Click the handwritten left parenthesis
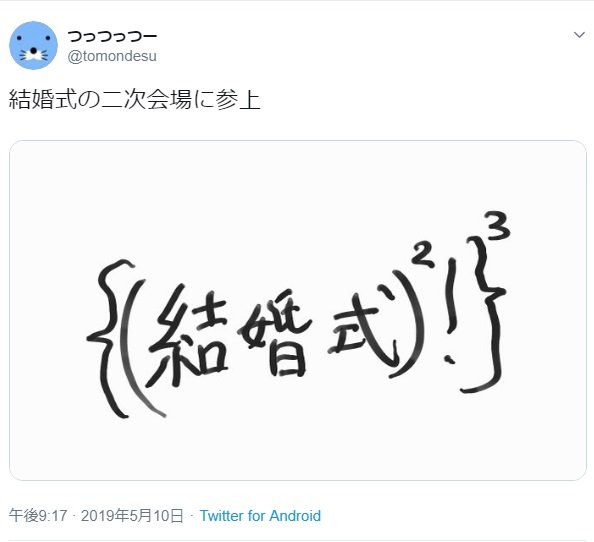The height and width of the screenshot is (542, 594). pos(144,348)
